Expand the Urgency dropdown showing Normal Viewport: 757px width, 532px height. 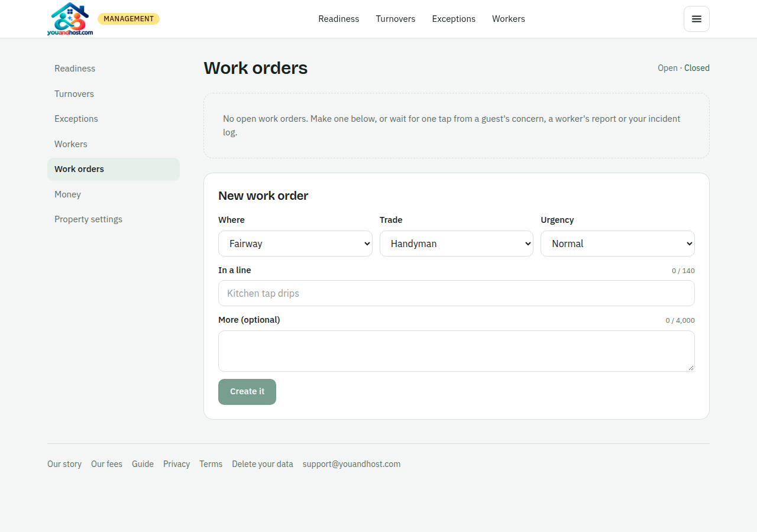click(617, 244)
